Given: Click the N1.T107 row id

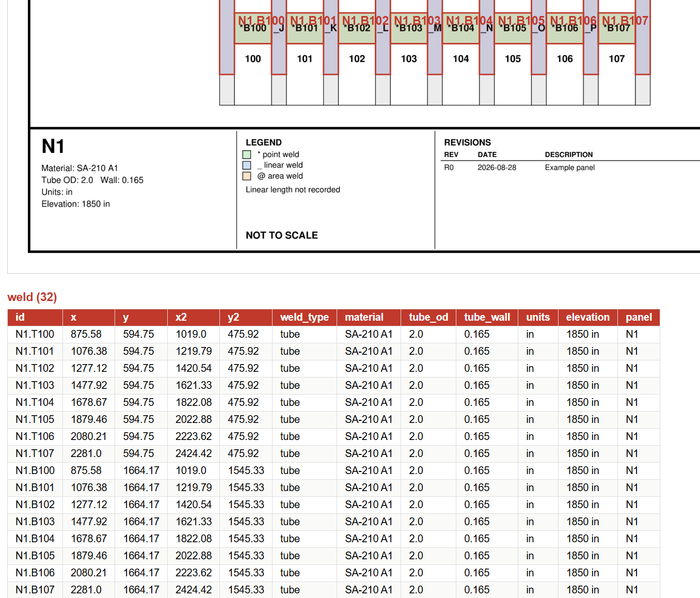Looking at the screenshot, I should (x=35, y=453).
